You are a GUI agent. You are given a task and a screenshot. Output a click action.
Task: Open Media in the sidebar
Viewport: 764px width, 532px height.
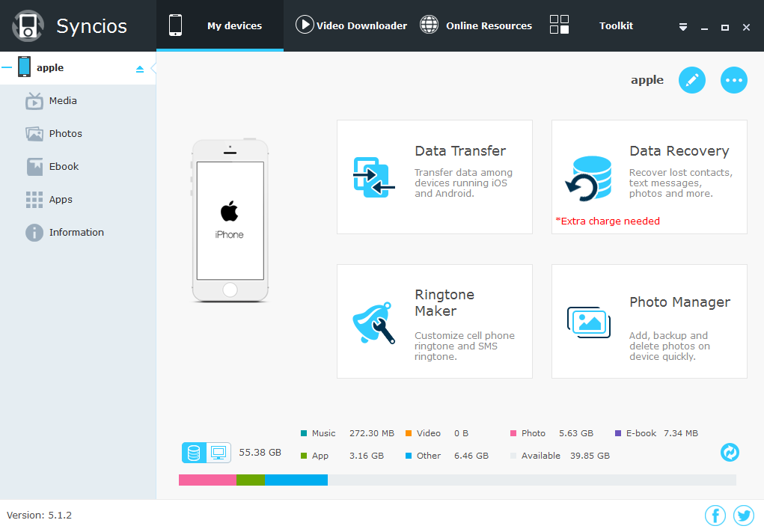pyautogui.click(x=78, y=101)
